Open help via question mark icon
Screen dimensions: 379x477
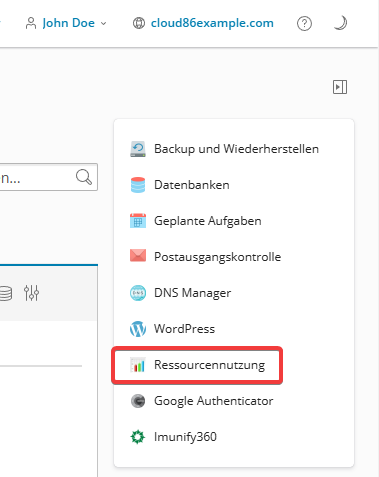[304, 23]
